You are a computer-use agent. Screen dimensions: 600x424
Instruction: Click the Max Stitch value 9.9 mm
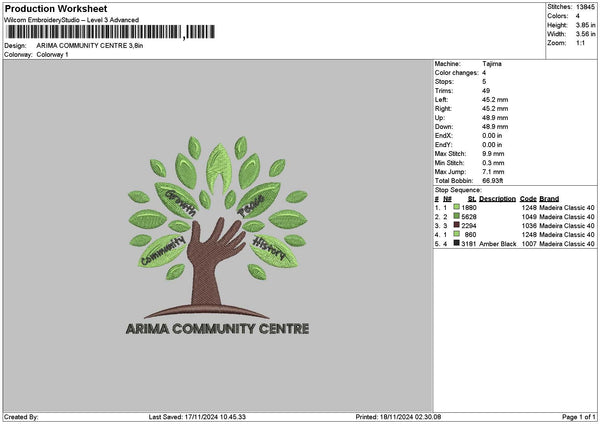click(x=493, y=154)
